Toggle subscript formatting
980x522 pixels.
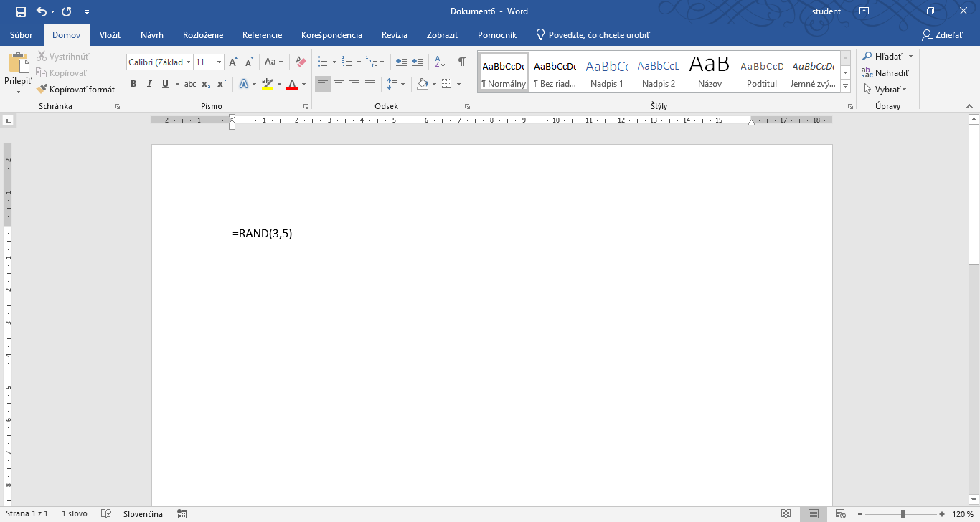pyautogui.click(x=206, y=84)
